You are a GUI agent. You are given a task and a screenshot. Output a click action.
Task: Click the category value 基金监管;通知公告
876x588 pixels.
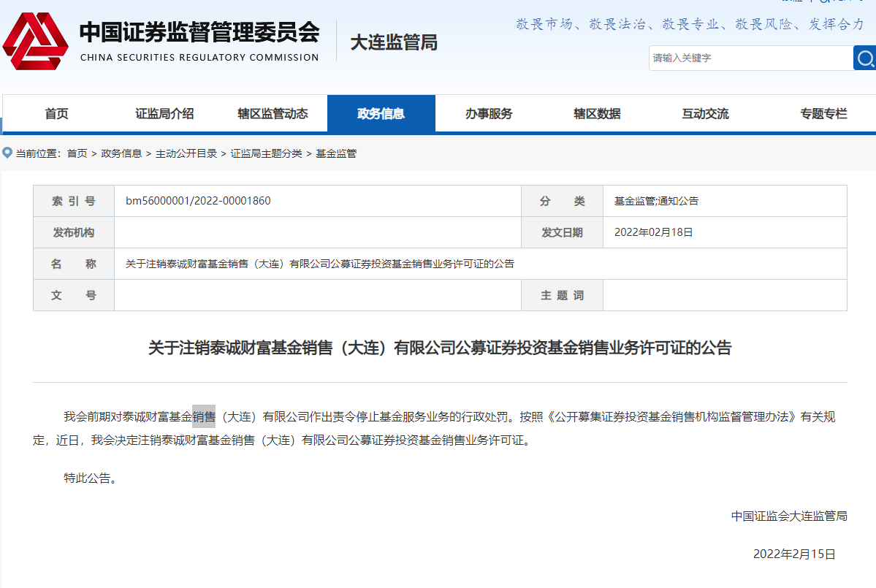click(x=656, y=201)
